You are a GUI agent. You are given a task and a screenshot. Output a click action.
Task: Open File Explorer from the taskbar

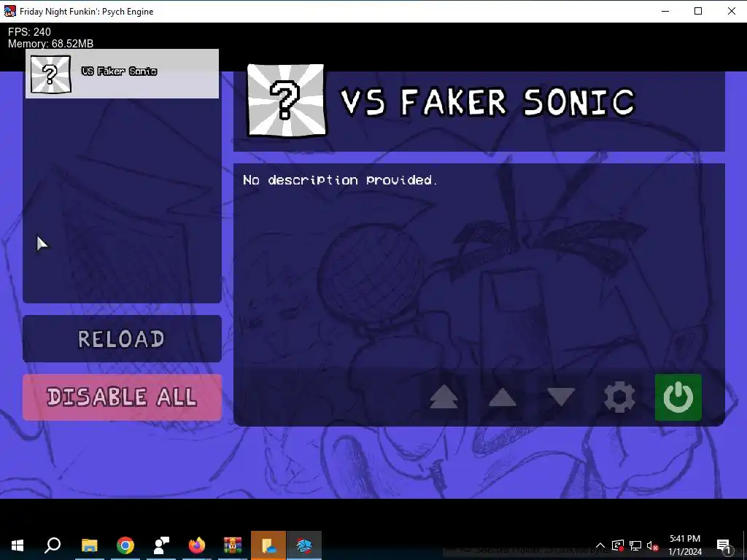(x=89, y=545)
